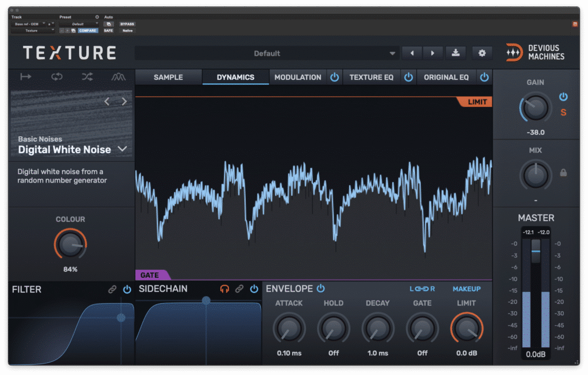Click the Pro Tools preset copy icon
The image size is (588, 375).
coord(73,31)
